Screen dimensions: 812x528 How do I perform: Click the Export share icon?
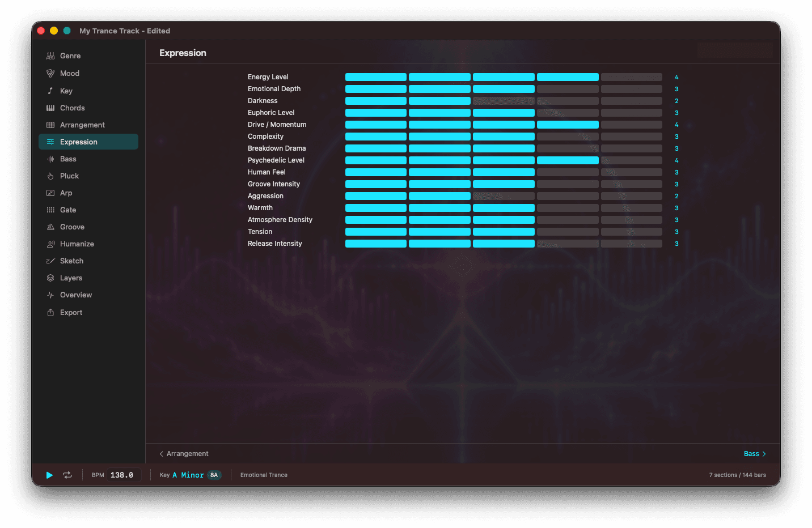click(x=50, y=312)
